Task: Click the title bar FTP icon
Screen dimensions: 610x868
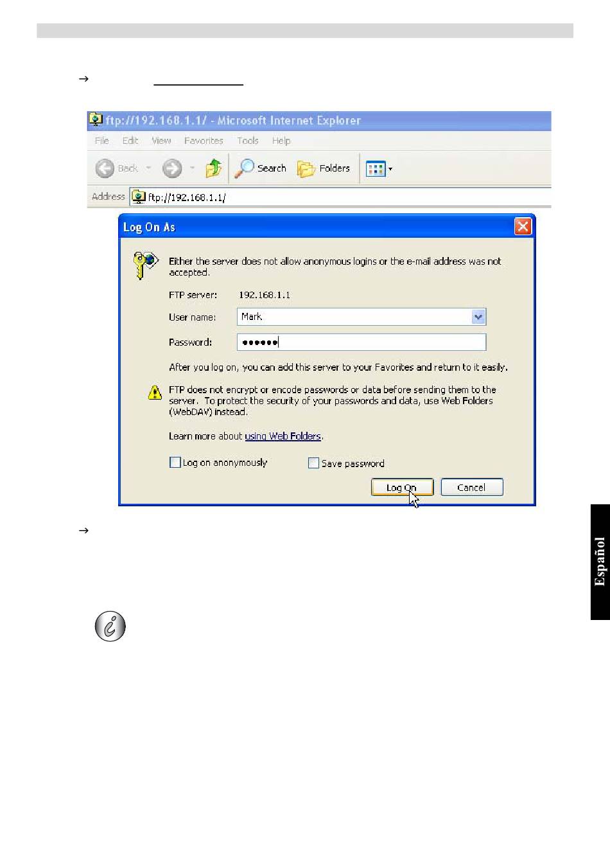Action: click(96, 120)
